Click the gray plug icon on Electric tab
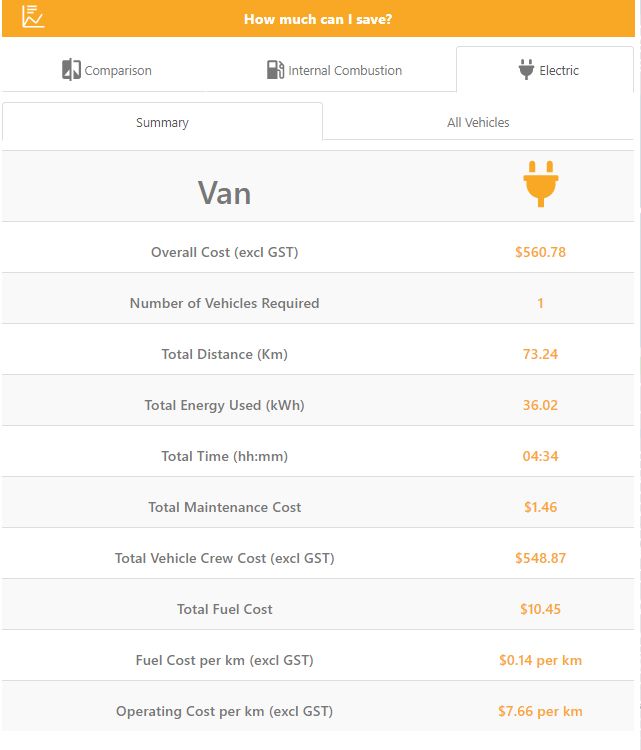This screenshot has width=641, height=750. click(x=526, y=69)
